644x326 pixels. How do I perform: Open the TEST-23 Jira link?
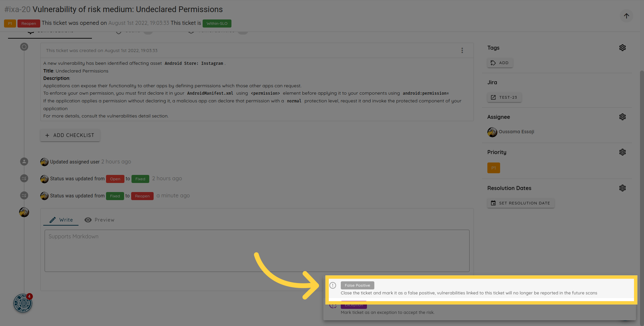[x=504, y=97]
